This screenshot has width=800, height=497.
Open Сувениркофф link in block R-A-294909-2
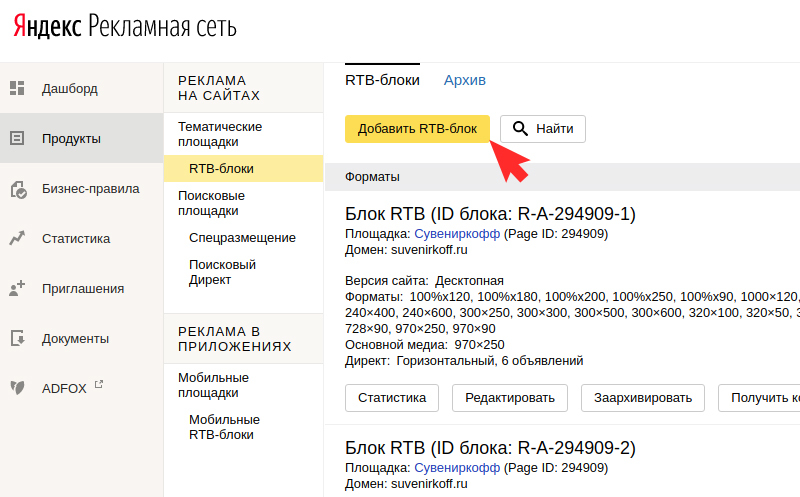click(457, 468)
